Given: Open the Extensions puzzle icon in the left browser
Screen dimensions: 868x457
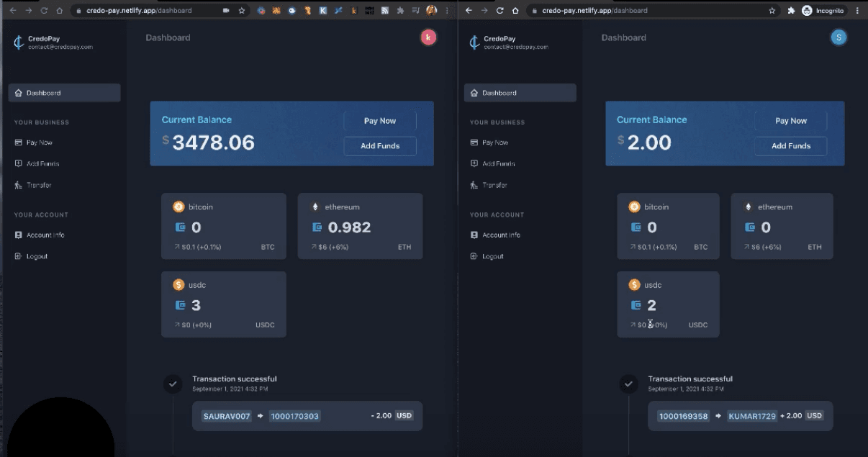Looking at the screenshot, I should [400, 11].
